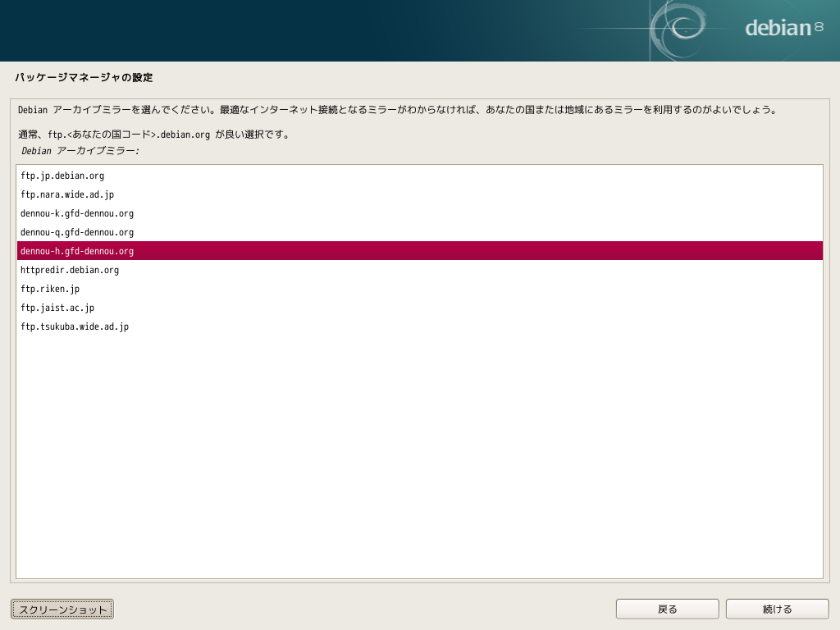Choose ftp.tsukuba.wide.ad.jp mirror

(x=419, y=326)
